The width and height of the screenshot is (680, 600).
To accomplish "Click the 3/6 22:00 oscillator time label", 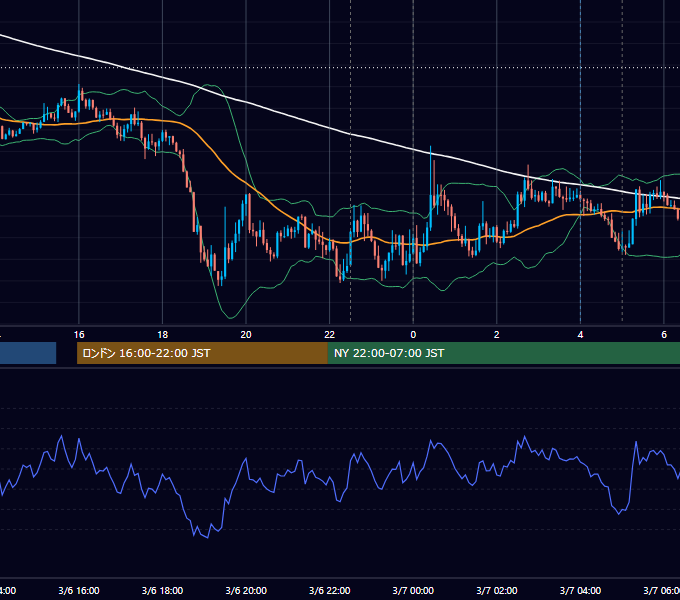I will pyautogui.click(x=330, y=590).
